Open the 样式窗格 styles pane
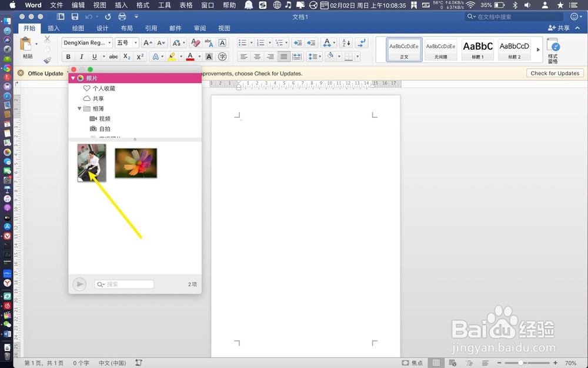This screenshot has width=588, height=368. (553, 50)
